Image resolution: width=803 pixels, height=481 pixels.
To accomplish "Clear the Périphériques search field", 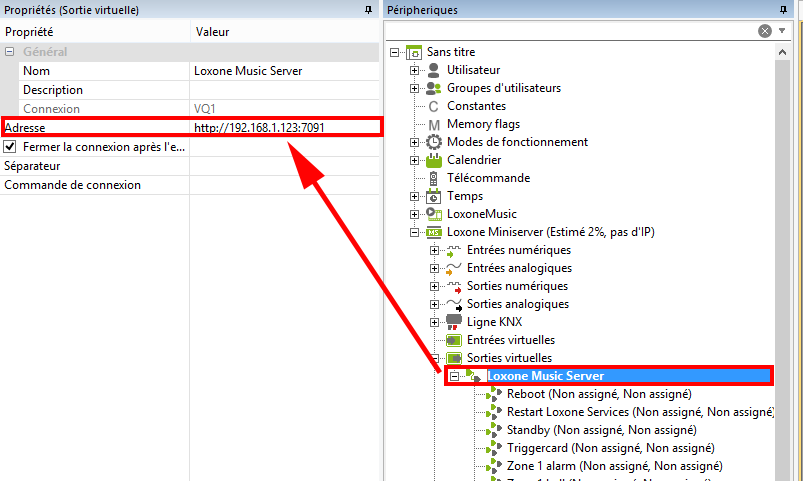I will pos(765,31).
